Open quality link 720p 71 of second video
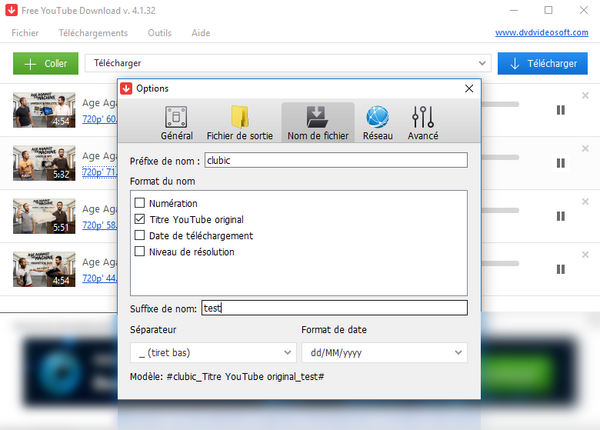The height and width of the screenshot is (430, 600). pos(99,172)
